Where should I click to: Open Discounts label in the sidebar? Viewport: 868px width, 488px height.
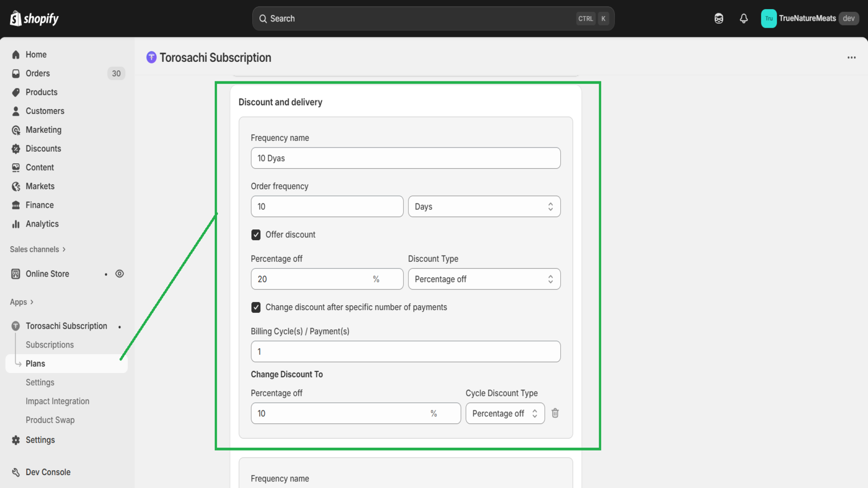point(43,149)
